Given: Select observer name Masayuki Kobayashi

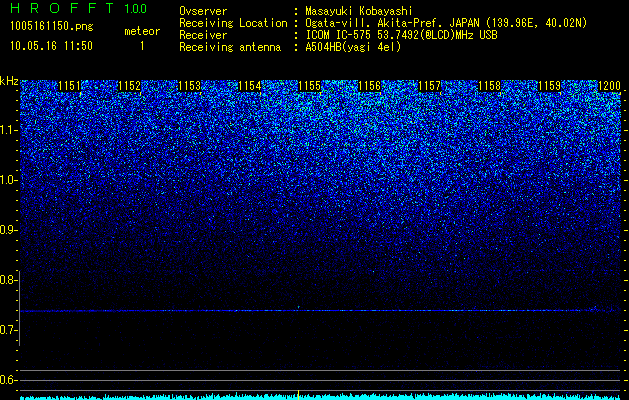Looking at the screenshot, I should 359,11.
